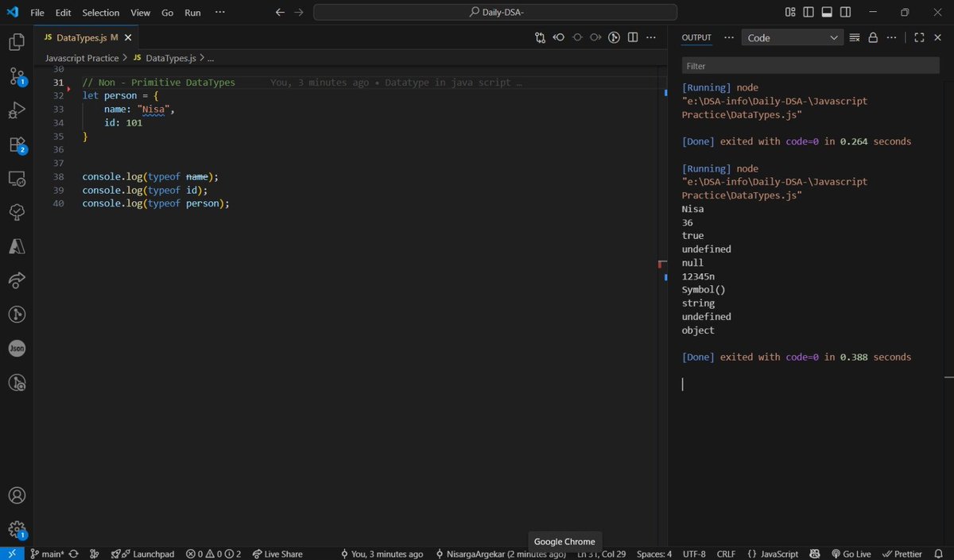Open the Edit menu
The image size is (954, 560).
63,13
